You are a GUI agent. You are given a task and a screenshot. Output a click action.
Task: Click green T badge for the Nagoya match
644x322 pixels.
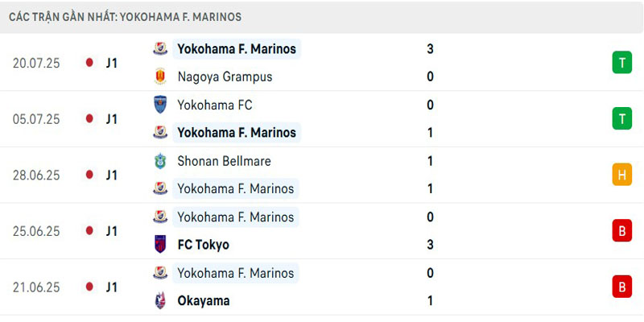[621, 63]
